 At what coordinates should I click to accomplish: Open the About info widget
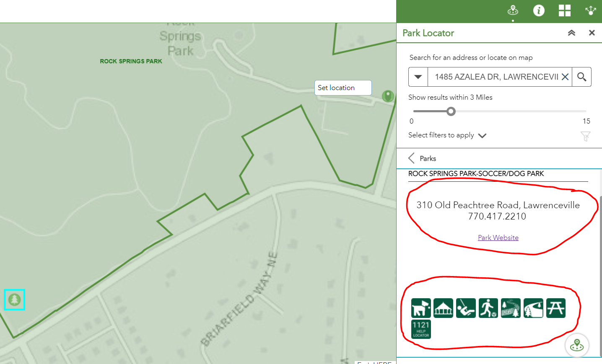(539, 10)
